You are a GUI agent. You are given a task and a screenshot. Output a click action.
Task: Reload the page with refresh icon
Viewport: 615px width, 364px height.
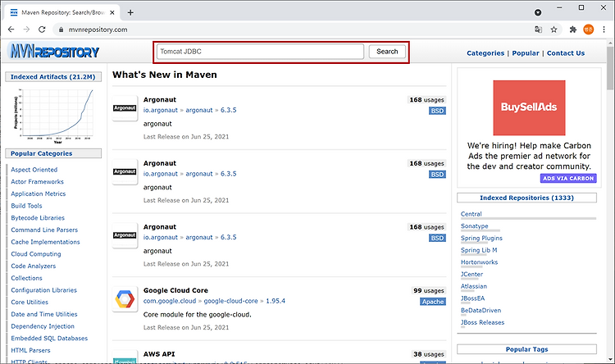(42, 30)
